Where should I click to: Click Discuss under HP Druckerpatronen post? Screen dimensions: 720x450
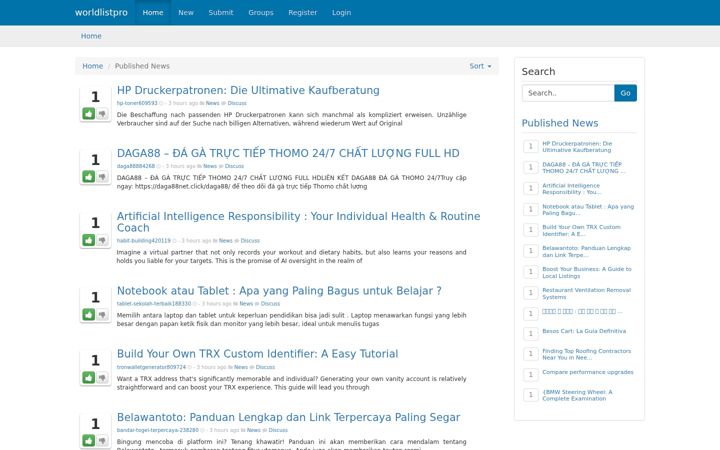[237, 103]
